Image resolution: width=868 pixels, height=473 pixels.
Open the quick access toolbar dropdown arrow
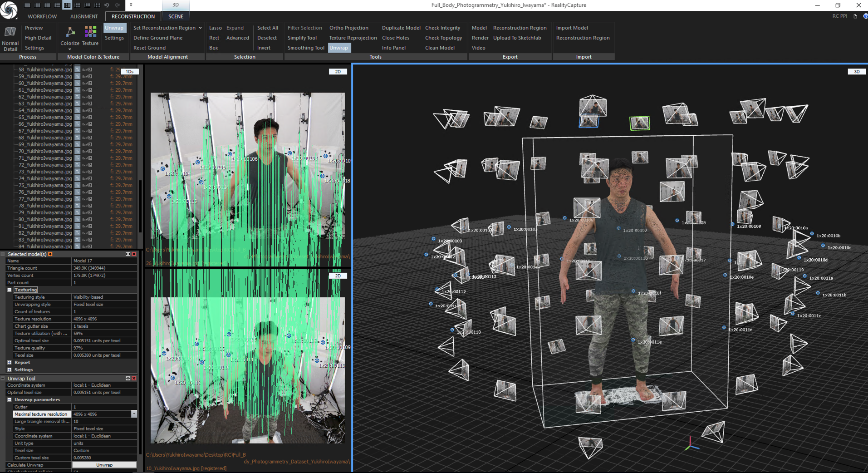pyautogui.click(x=131, y=5)
